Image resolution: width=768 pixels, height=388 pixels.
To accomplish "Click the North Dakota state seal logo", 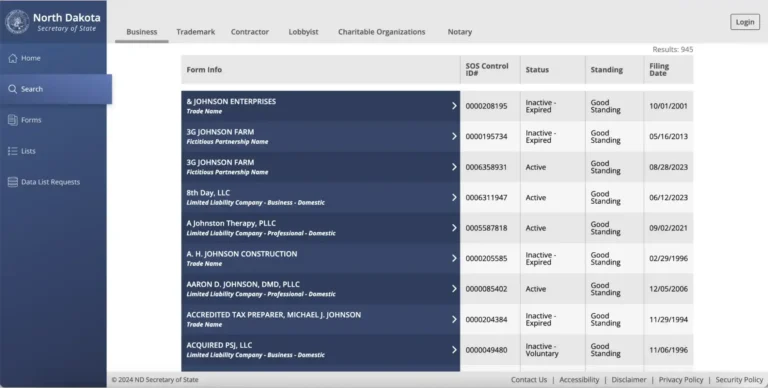I will [17, 22].
